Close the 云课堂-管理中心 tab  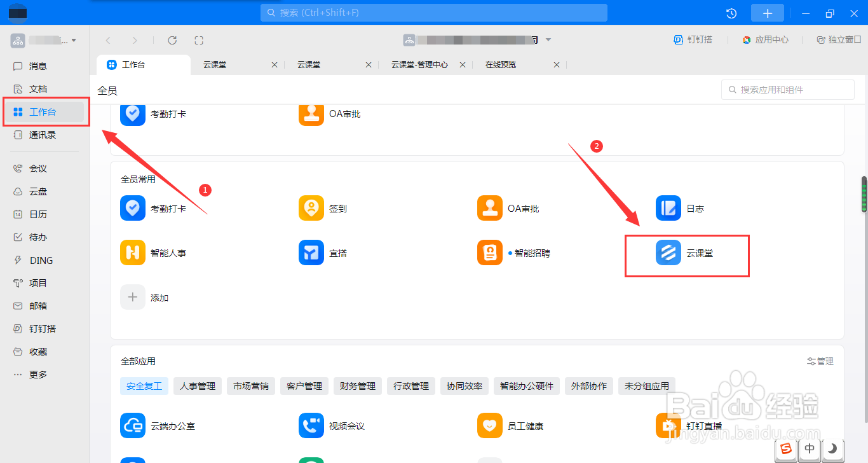pyautogui.click(x=463, y=65)
